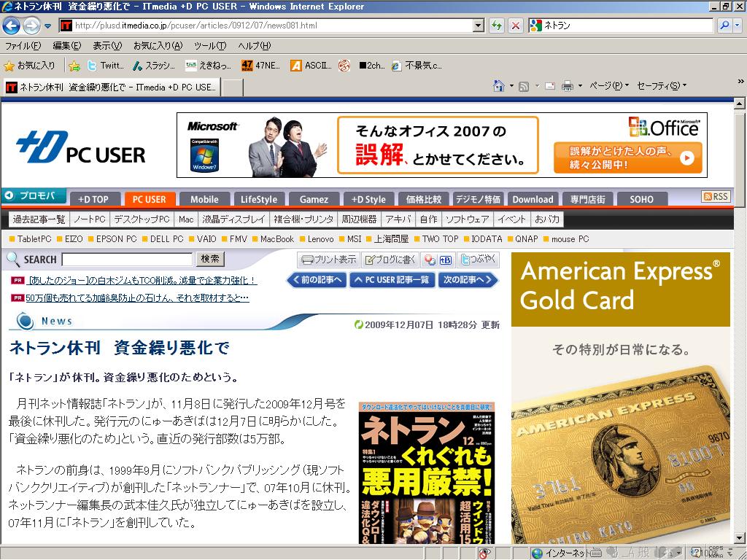Click the Hatena bookmark B icon
The height and width of the screenshot is (560, 747).
(x=446, y=260)
